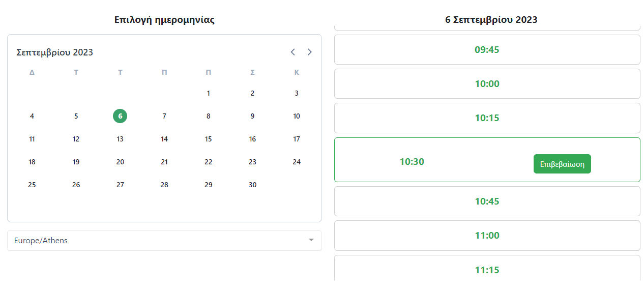Select September 25 on the calendar
This screenshot has width=644, height=289.
32,185
